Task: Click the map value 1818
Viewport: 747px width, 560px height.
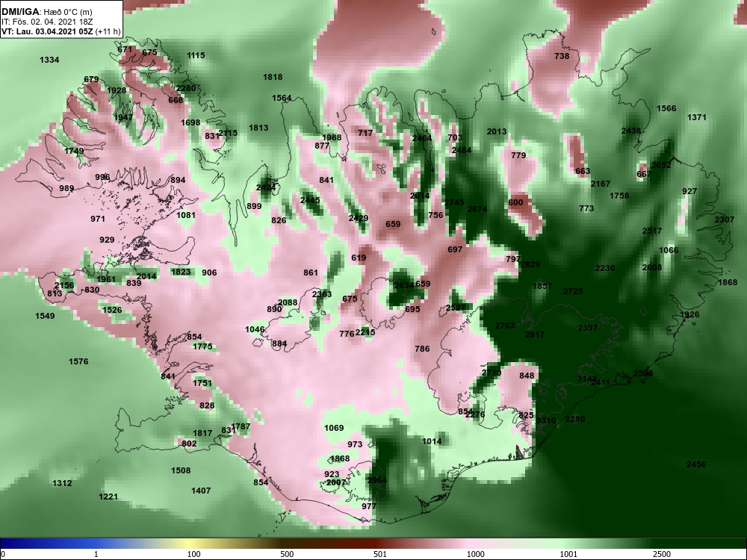Action: pyautogui.click(x=273, y=77)
